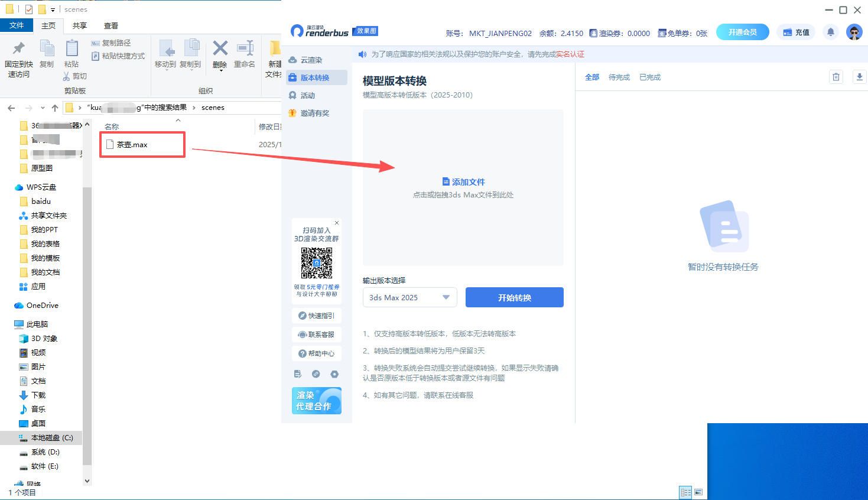The height and width of the screenshot is (500, 868).
Task: Open the 查看 ribbon tab
Action: [110, 25]
